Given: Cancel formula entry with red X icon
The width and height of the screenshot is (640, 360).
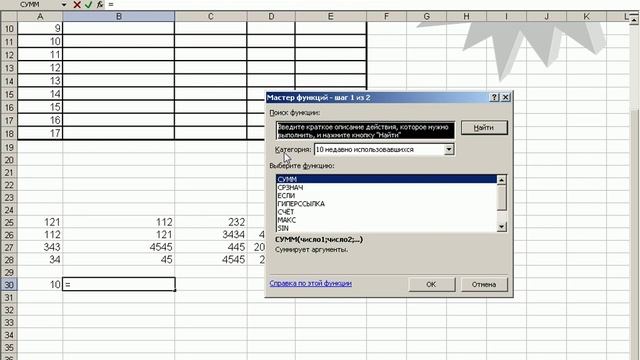Looking at the screenshot, I should tap(77, 4).
